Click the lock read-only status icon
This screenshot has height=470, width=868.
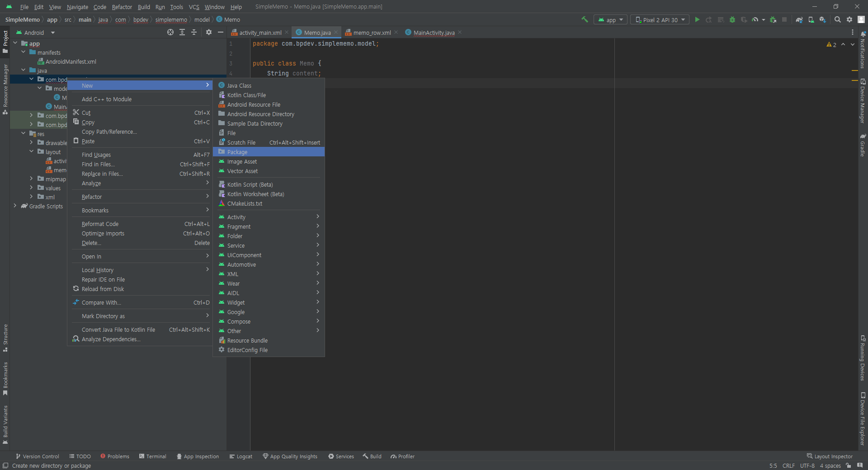pyautogui.click(x=849, y=465)
